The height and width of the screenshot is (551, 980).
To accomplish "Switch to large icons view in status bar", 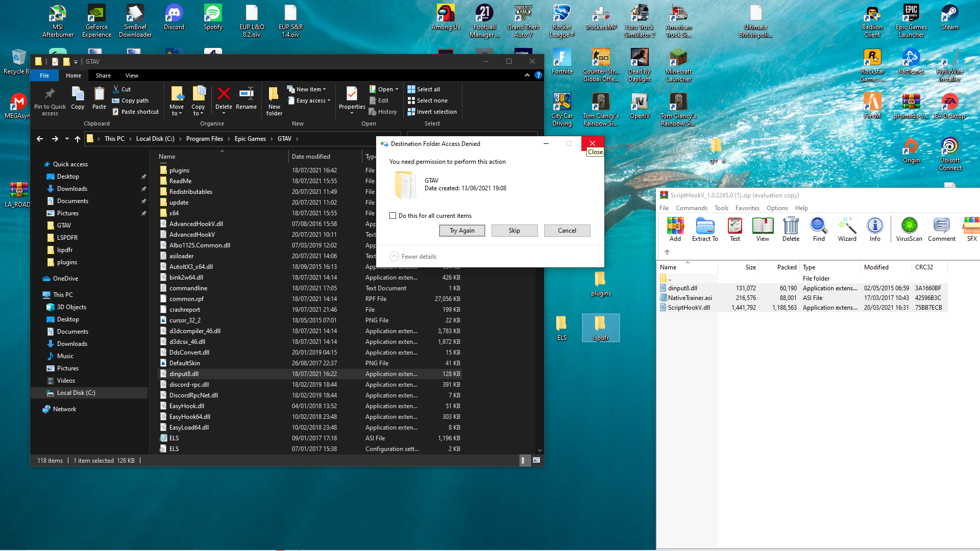I will pyautogui.click(x=536, y=460).
